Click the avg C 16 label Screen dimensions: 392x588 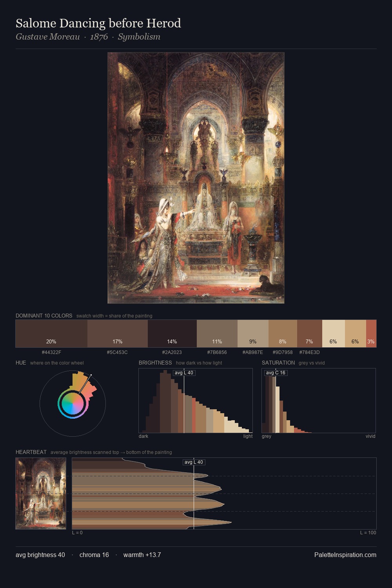[x=276, y=373]
